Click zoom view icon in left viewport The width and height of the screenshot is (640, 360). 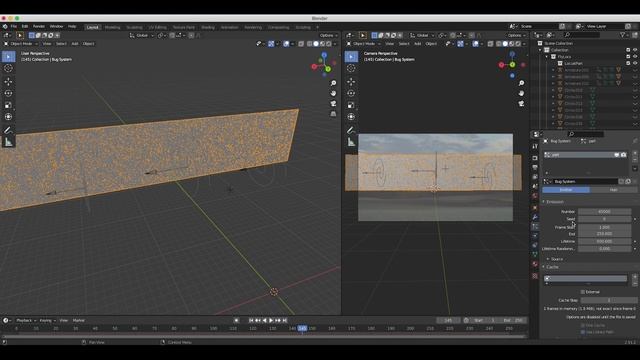click(333, 83)
